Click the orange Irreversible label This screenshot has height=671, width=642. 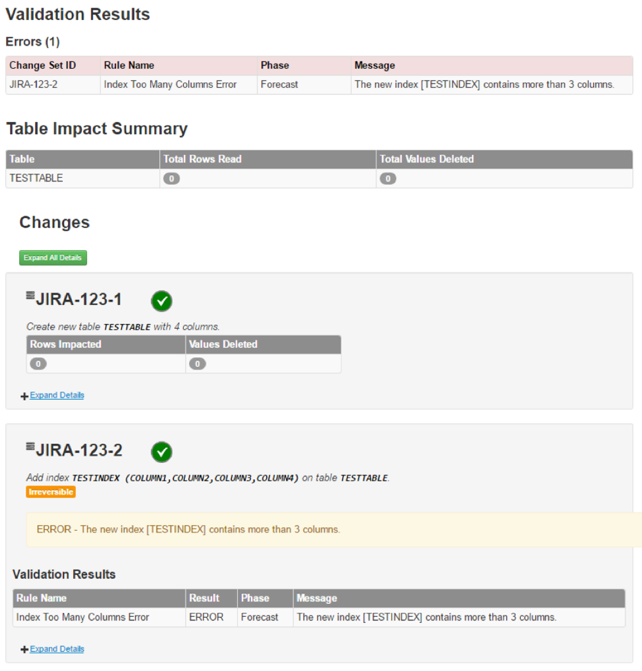[x=51, y=492]
